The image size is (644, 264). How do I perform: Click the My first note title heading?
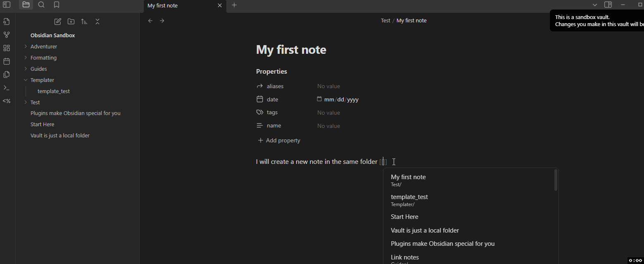(x=291, y=50)
